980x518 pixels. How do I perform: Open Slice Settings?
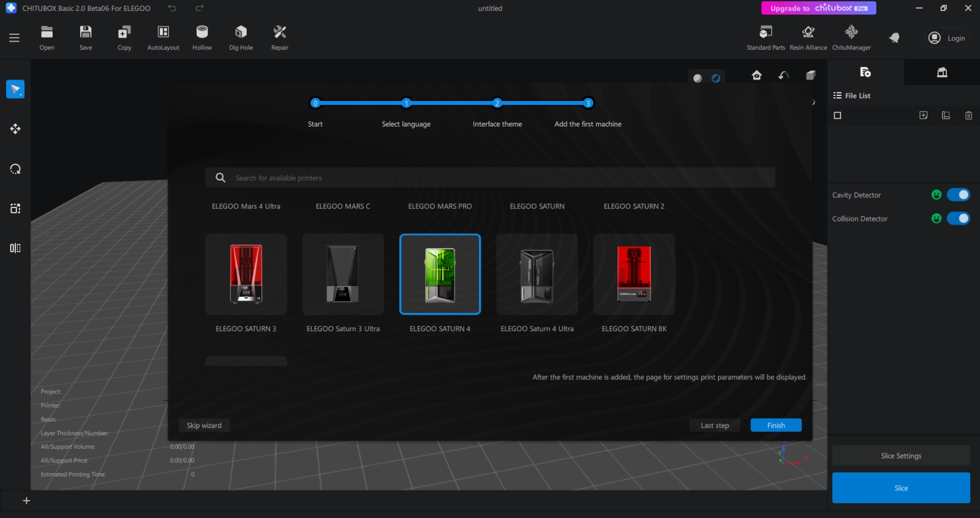[901, 456]
